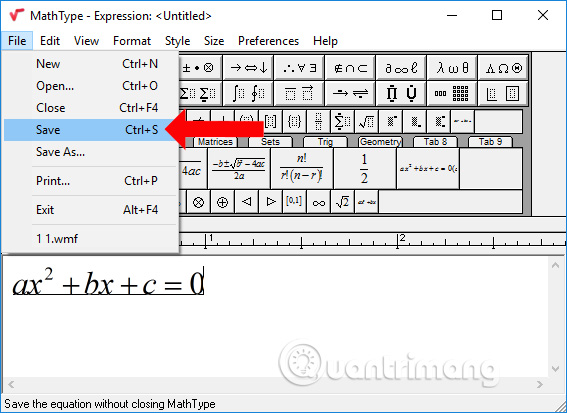Choose Open... from the File menu
Viewport: 567px width, 413px height.
coord(90,86)
